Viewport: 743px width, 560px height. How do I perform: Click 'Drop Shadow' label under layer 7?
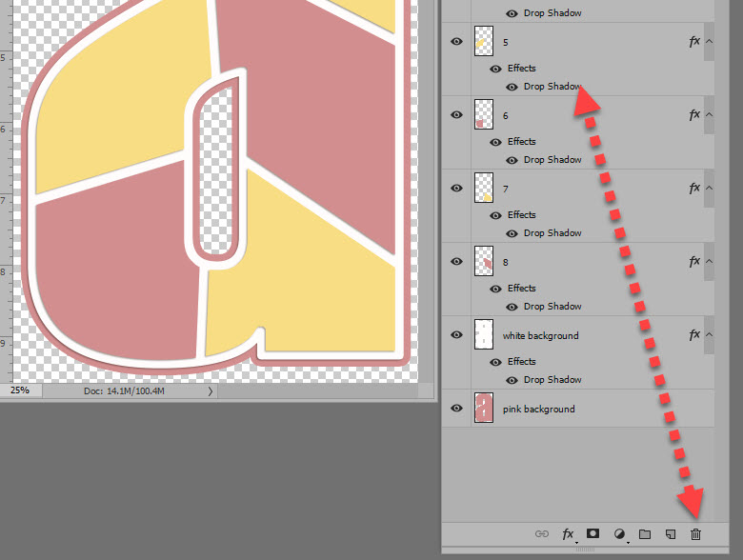(x=552, y=233)
